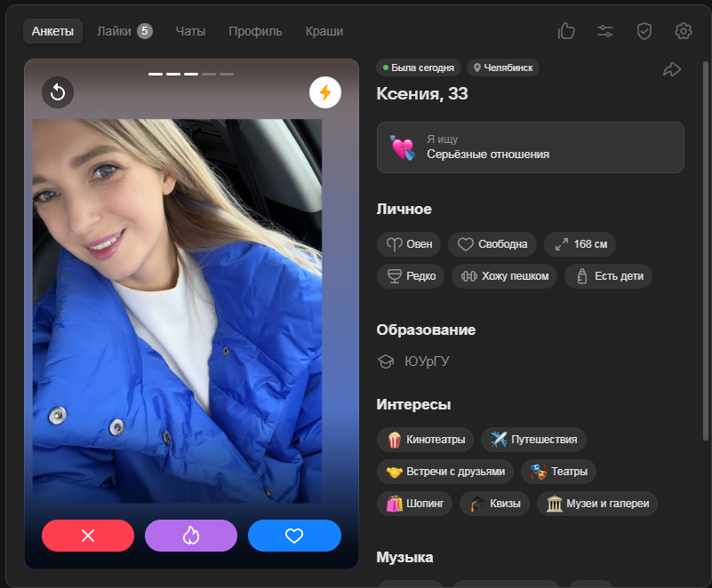
Task: Select the Свободна status chip
Action: 492,244
